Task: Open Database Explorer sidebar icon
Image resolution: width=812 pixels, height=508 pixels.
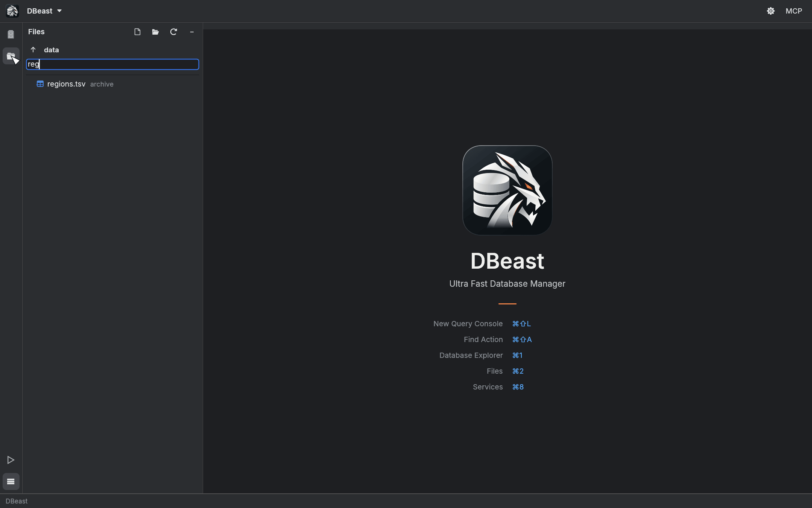Action: (x=11, y=34)
